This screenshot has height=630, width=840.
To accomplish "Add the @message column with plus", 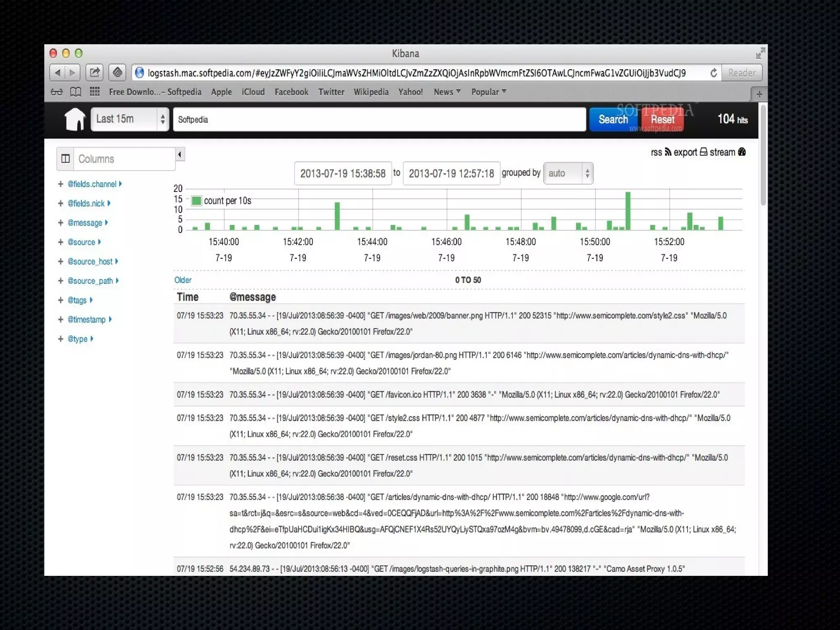I will (x=61, y=223).
